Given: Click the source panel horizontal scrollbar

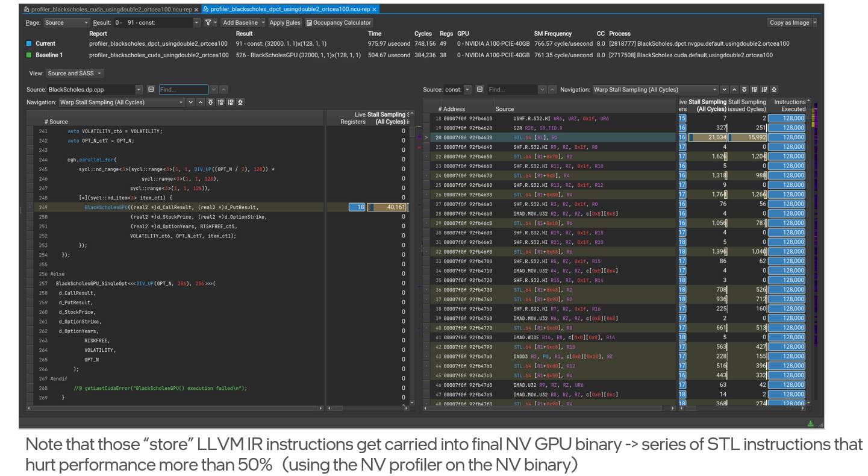Looking at the screenshot, I should 175,409.
